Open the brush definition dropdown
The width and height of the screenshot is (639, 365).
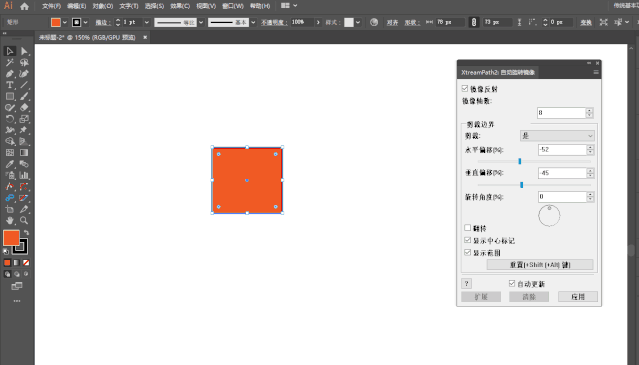[253, 22]
